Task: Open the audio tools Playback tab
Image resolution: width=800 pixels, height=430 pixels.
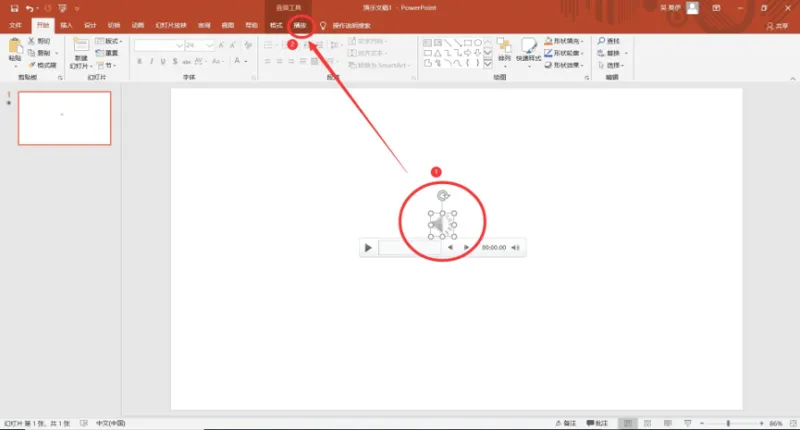Action: click(300, 25)
